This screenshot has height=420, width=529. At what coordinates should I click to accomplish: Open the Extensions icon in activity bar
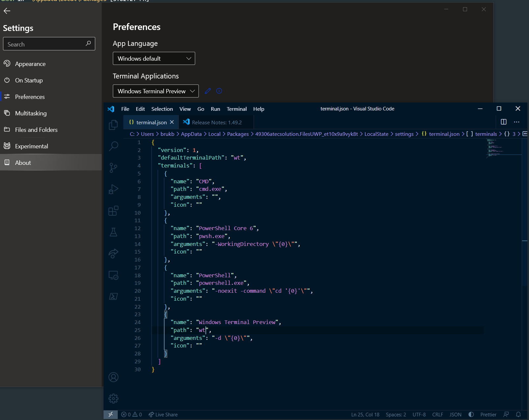[113, 211]
